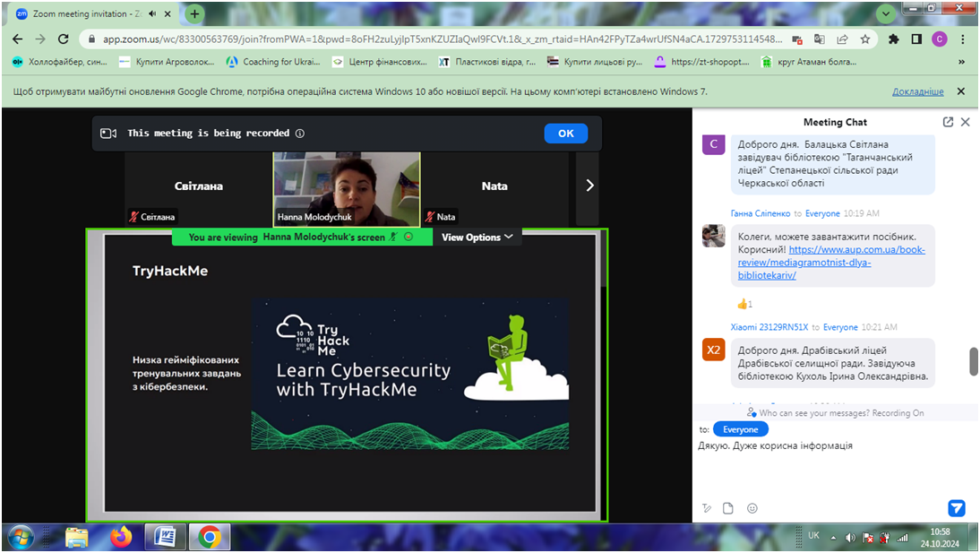Screen dimensions: 980x553
Task: Select Hanna Molodychuk video tile
Action: coord(347,189)
